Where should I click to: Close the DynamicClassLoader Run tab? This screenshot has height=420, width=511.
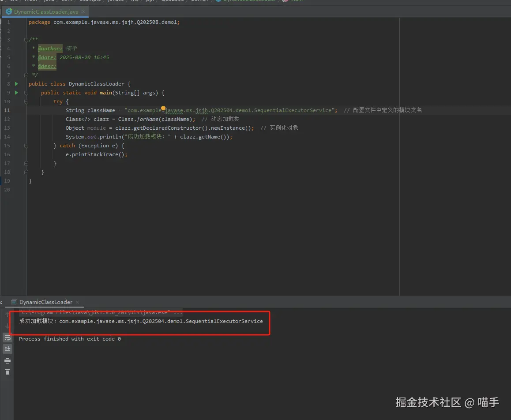click(x=77, y=302)
